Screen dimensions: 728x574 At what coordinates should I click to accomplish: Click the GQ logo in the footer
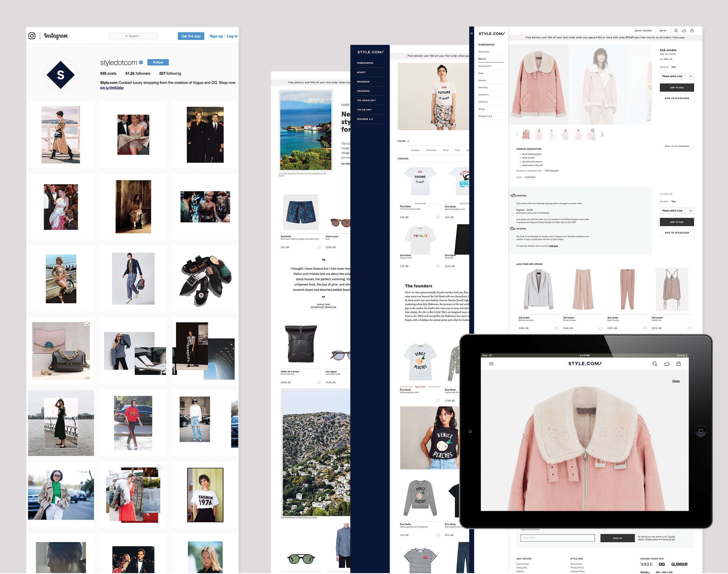coord(662,564)
